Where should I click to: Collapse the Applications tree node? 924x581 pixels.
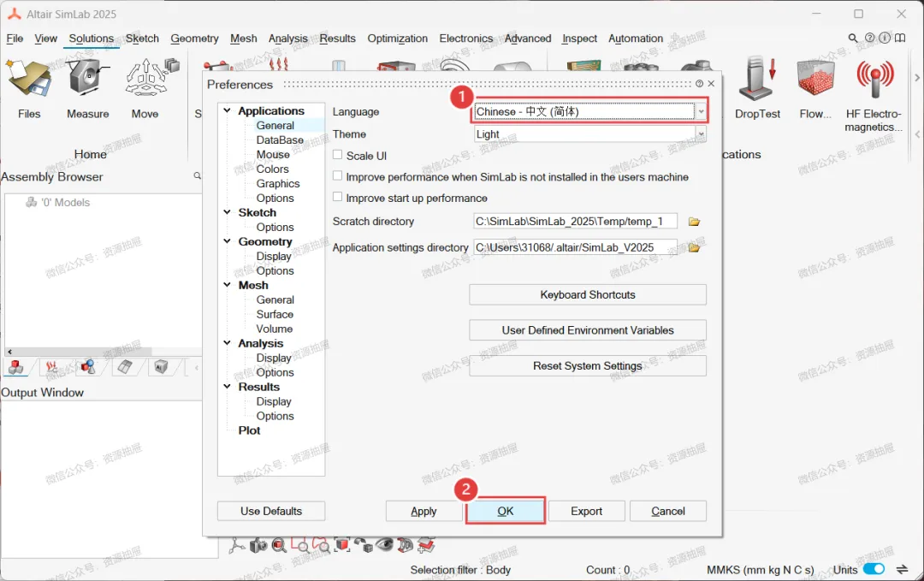coord(227,110)
